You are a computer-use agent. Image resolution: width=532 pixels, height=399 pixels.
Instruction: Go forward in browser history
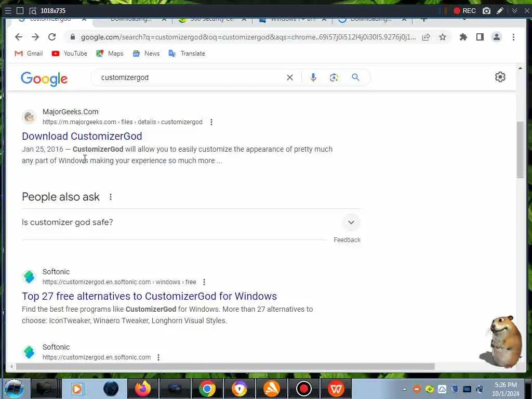pyautogui.click(x=35, y=37)
